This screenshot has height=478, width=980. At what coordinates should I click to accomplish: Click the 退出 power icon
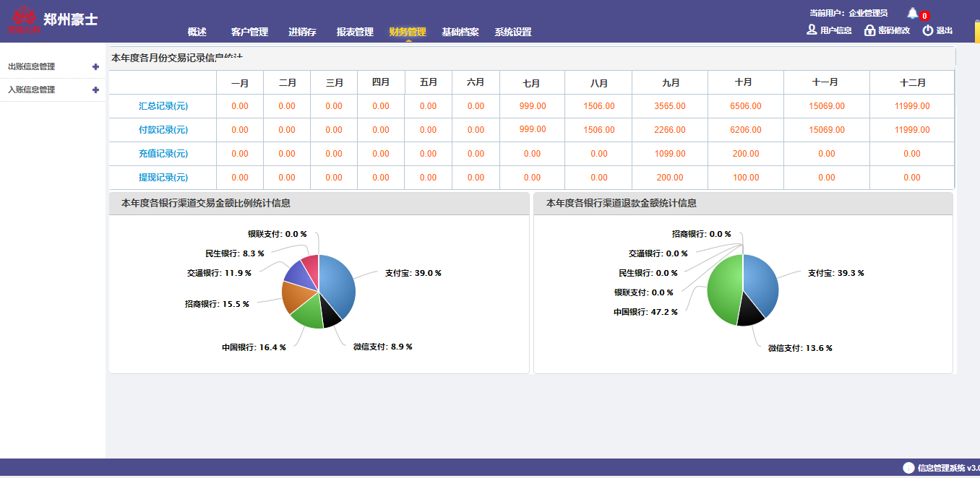(x=928, y=30)
